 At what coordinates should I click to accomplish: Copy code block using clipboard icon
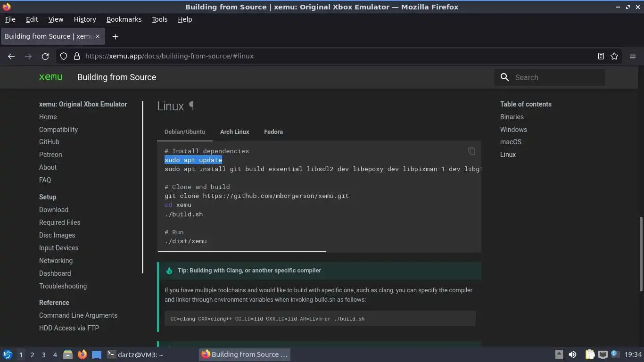coord(471,151)
